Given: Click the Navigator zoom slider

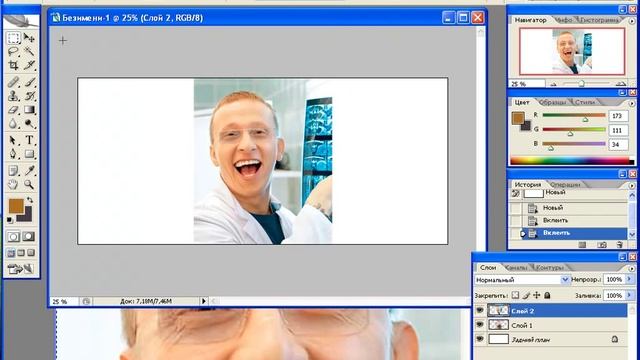Looking at the screenshot, I should [x=581, y=84].
